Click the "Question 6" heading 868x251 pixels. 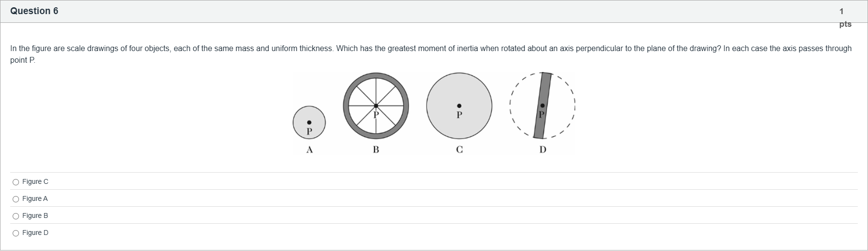click(x=34, y=11)
